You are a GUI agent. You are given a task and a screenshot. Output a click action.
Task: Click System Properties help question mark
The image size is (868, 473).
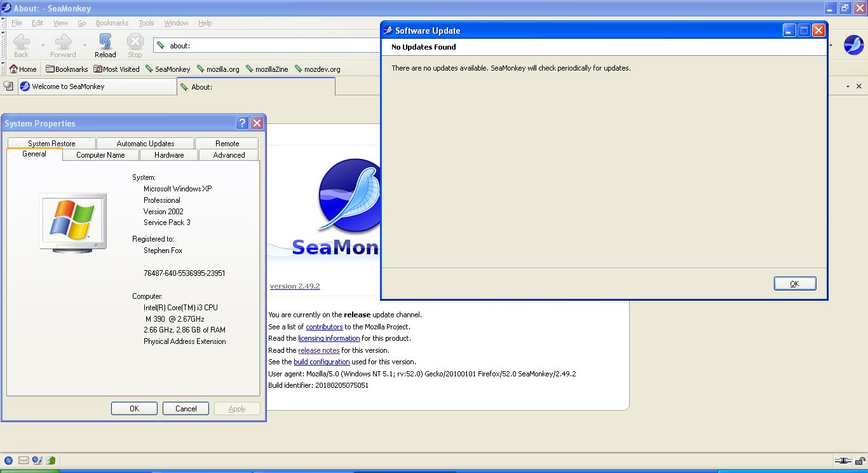[242, 123]
